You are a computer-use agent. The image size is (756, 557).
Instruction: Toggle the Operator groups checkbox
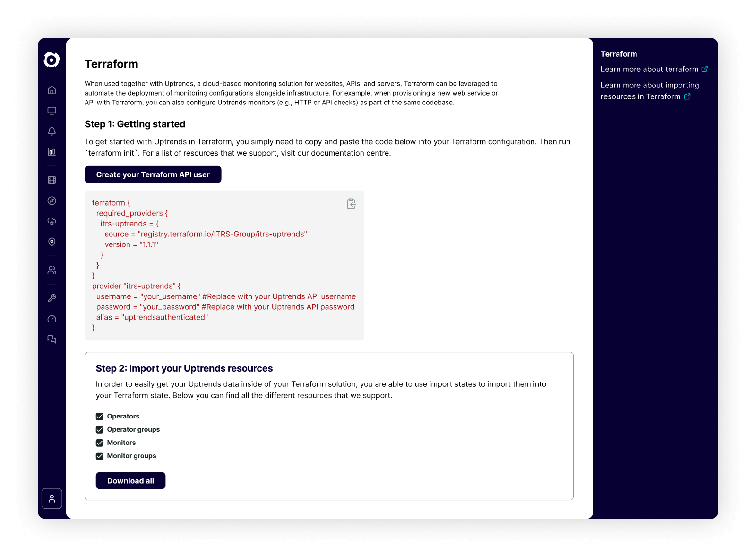(x=100, y=429)
